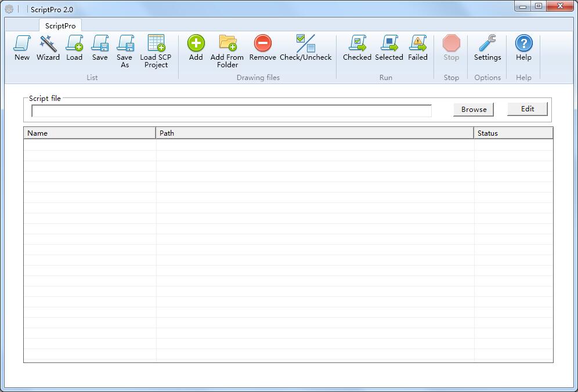Open the Settings options
The width and height of the screenshot is (578, 392).
(487, 48)
